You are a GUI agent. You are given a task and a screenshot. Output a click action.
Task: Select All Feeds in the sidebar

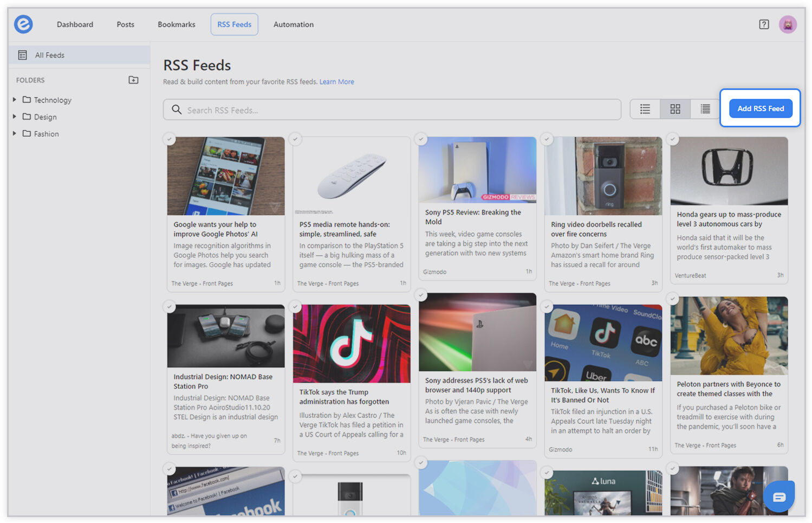79,55
